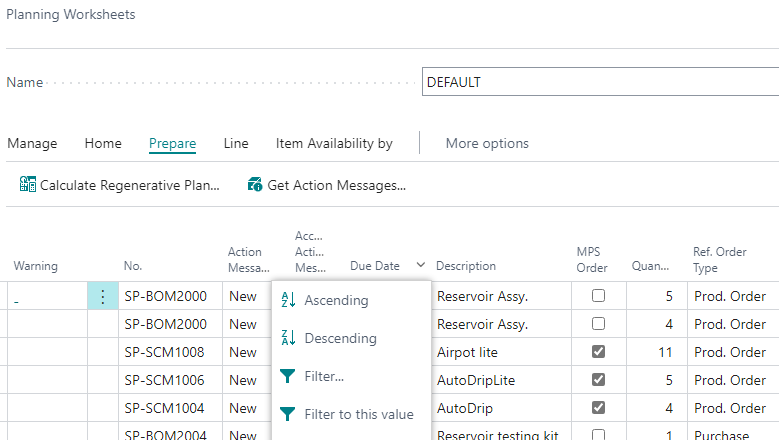Open the Home tab
The image size is (779, 440).
103,143
